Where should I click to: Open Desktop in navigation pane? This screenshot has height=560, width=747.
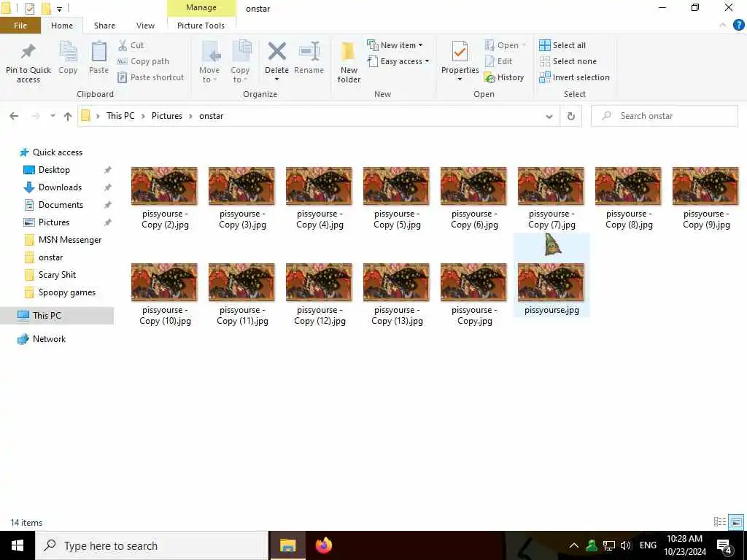(x=54, y=170)
